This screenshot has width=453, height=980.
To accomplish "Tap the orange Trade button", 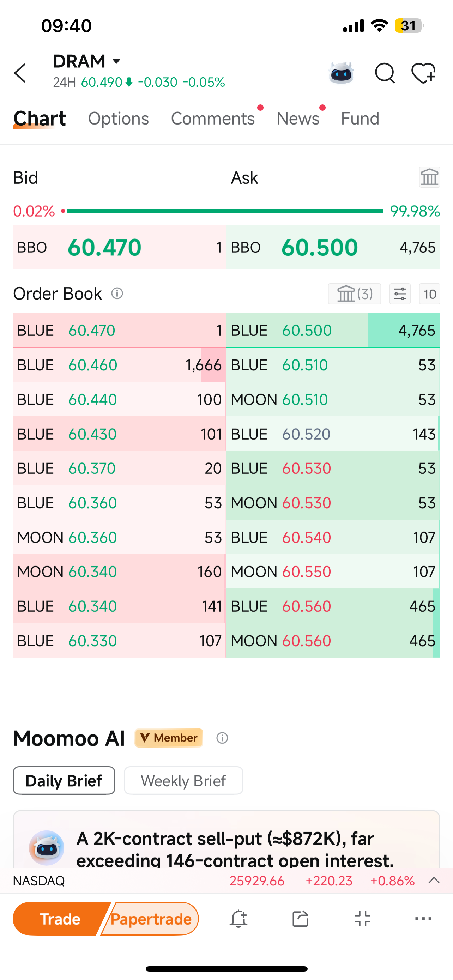I will (60, 919).
